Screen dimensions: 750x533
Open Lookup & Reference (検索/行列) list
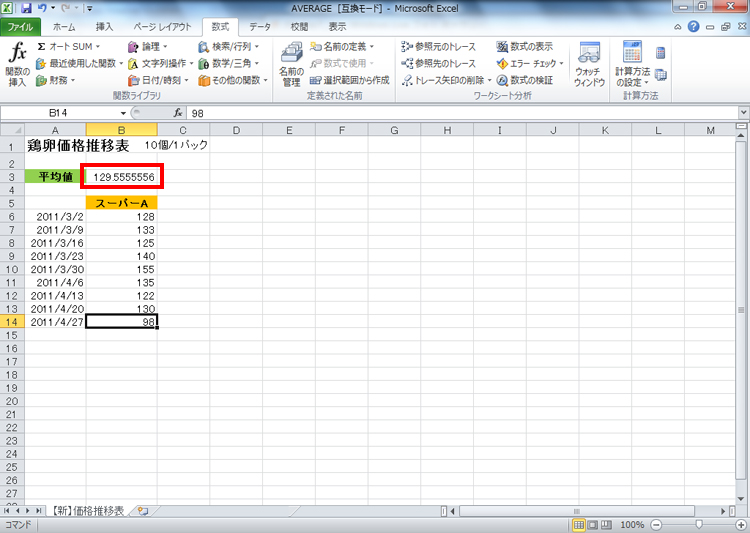click(x=229, y=46)
